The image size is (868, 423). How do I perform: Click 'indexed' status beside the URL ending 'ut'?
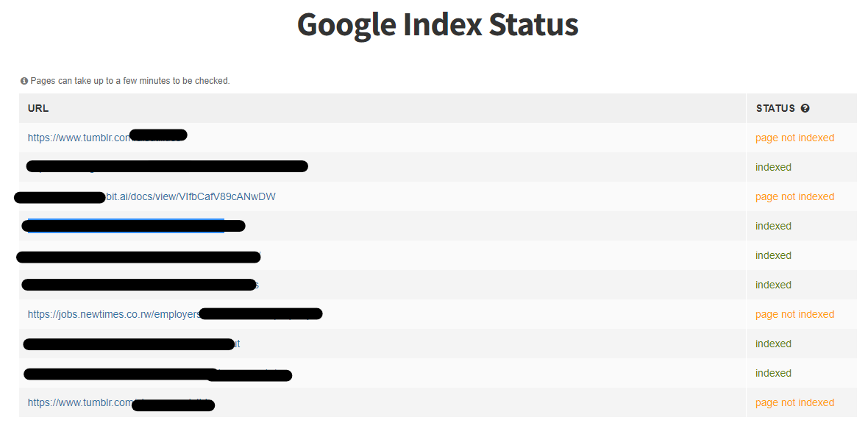pyautogui.click(x=773, y=344)
